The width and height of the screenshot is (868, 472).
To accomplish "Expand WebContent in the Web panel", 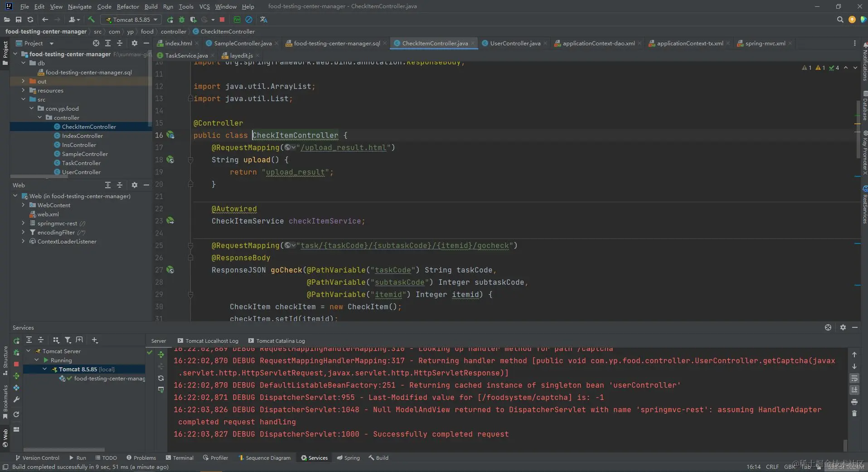I will point(23,205).
